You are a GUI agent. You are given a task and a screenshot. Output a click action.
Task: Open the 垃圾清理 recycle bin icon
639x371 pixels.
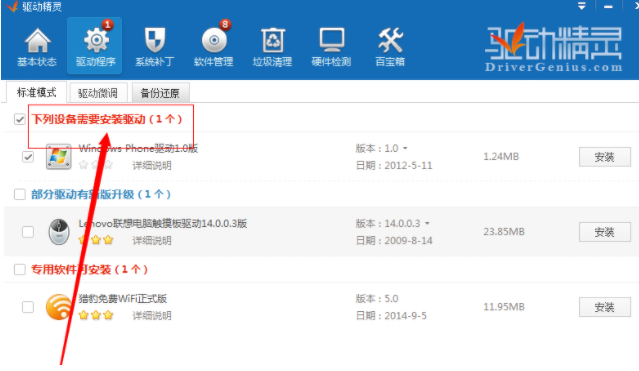[x=273, y=40]
